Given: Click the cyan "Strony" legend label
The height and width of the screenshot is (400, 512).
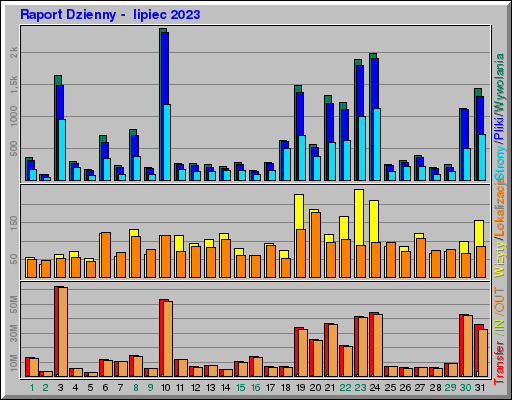Looking at the screenshot, I should [x=499, y=163].
